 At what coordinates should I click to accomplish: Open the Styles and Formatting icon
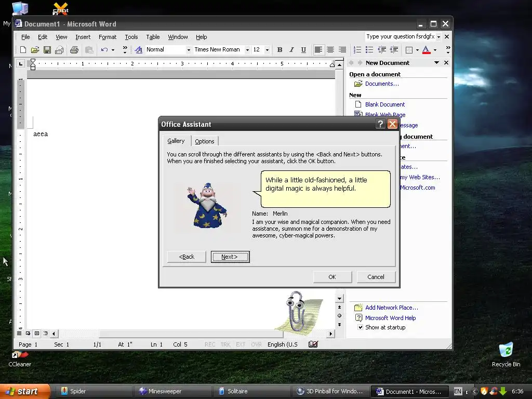point(138,50)
